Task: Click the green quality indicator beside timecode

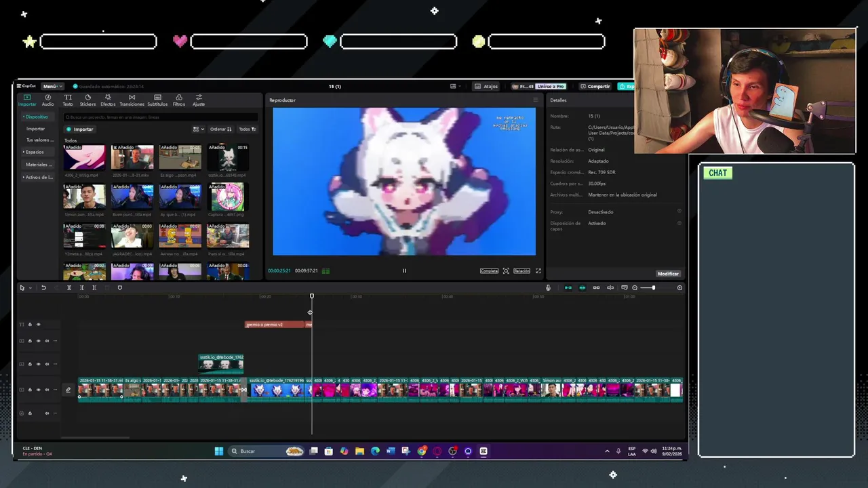Action: pyautogui.click(x=325, y=271)
